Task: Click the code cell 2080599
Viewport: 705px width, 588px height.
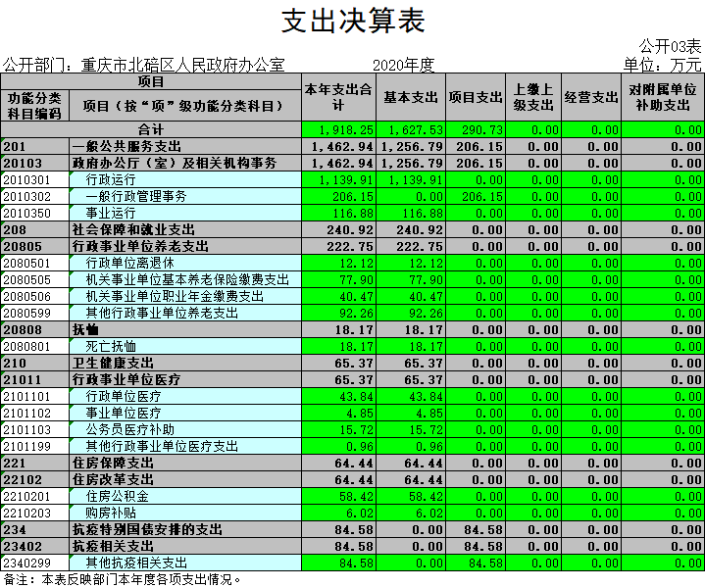Action: click(34, 313)
